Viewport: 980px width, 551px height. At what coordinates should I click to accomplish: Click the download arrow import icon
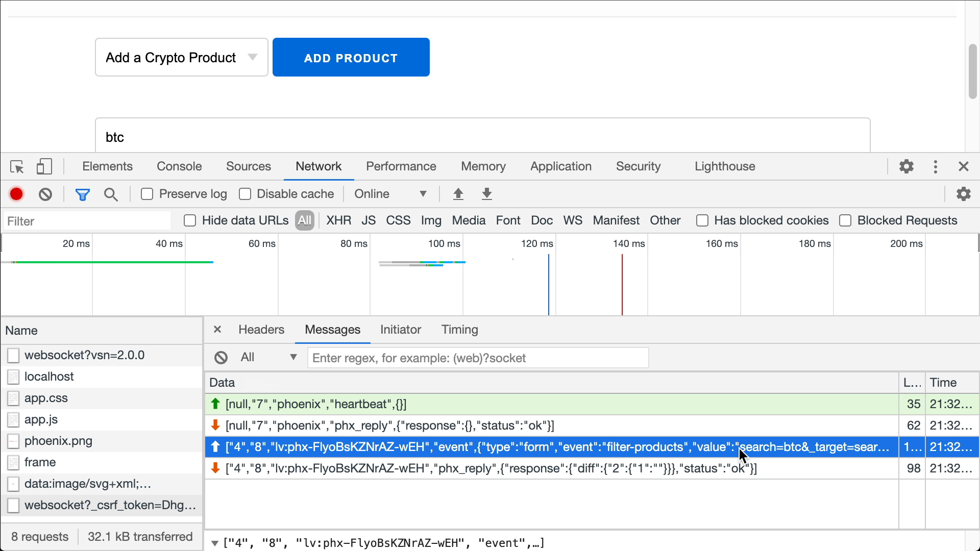(486, 194)
